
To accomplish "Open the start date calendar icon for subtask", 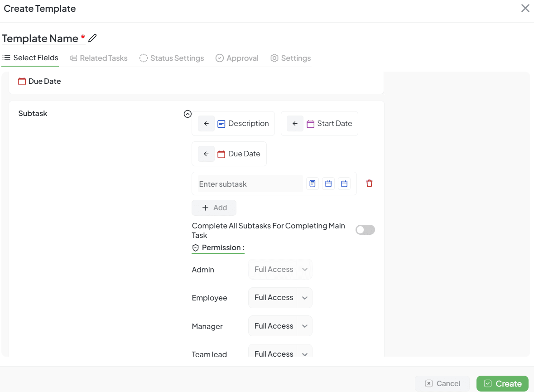I will (x=328, y=183).
